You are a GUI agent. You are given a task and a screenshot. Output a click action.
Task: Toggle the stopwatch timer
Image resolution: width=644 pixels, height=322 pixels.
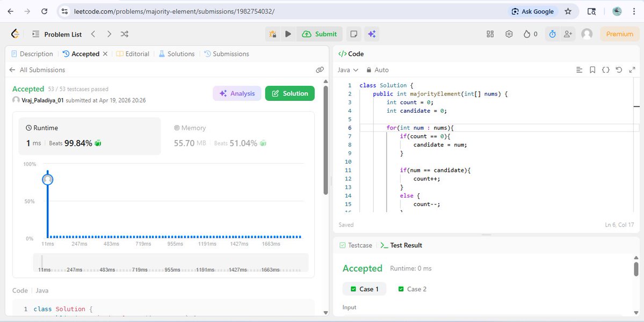point(552,34)
